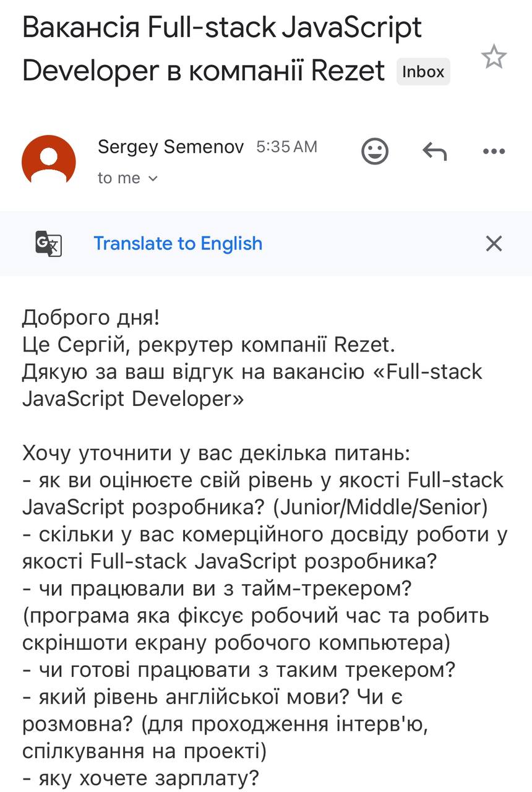This screenshot has width=532, height=792.
Task: Add an emoji reaction to the message
Action: (375, 151)
